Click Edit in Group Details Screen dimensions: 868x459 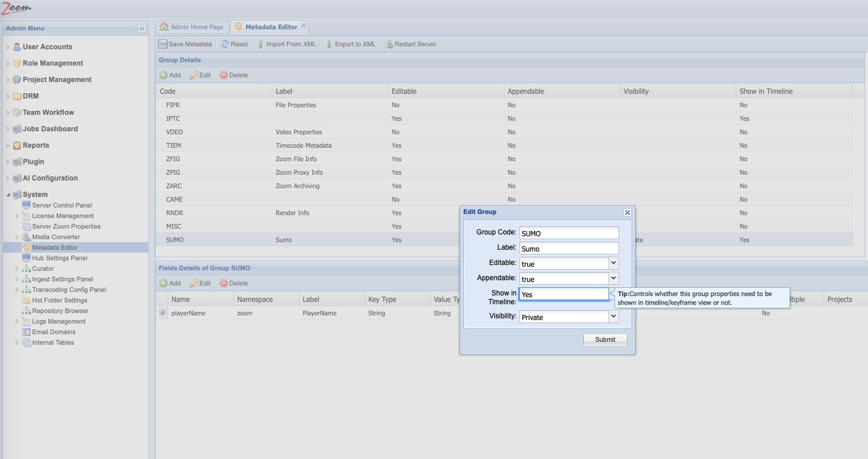tap(200, 75)
